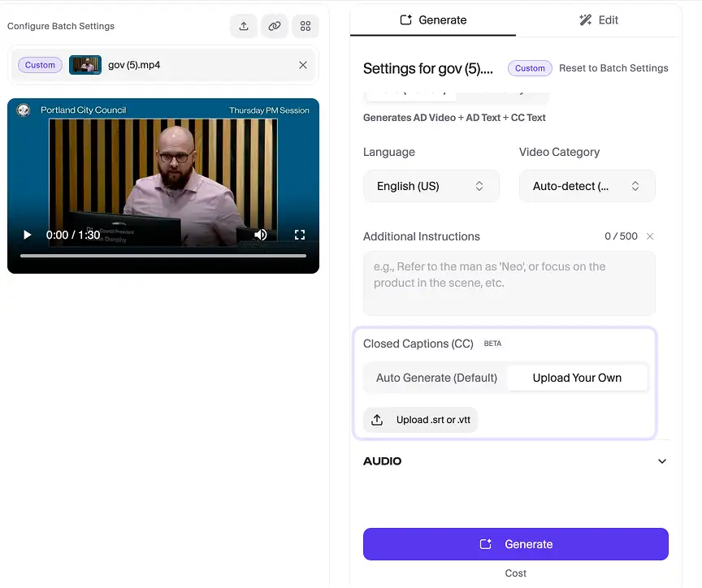Click the 0 / 500 character counter
Image resolution: width=702 pixels, height=588 pixels.
[621, 236]
